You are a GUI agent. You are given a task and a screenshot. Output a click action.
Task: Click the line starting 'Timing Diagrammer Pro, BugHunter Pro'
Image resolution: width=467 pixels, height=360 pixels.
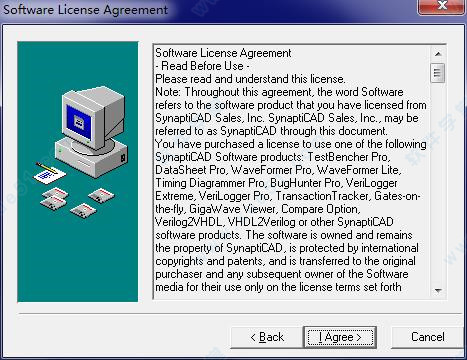[x=276, y=183]
